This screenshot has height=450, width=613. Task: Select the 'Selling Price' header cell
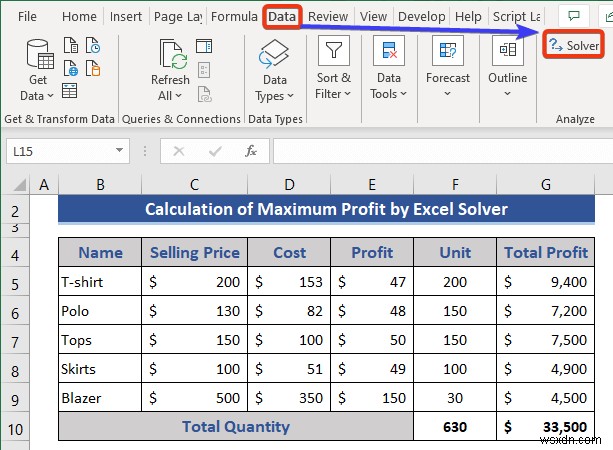pos(194,253)
